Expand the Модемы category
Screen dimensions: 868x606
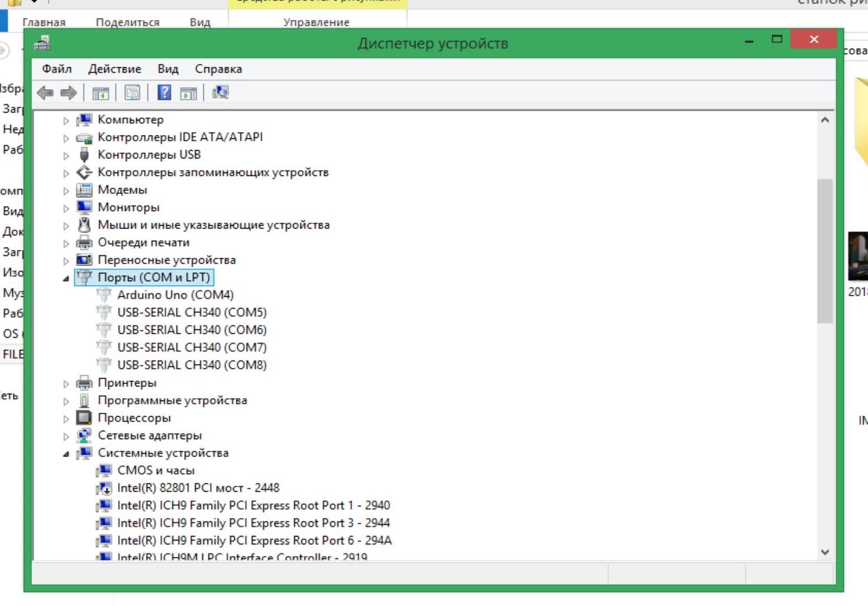pyautogui.click(x=66, y=191)
